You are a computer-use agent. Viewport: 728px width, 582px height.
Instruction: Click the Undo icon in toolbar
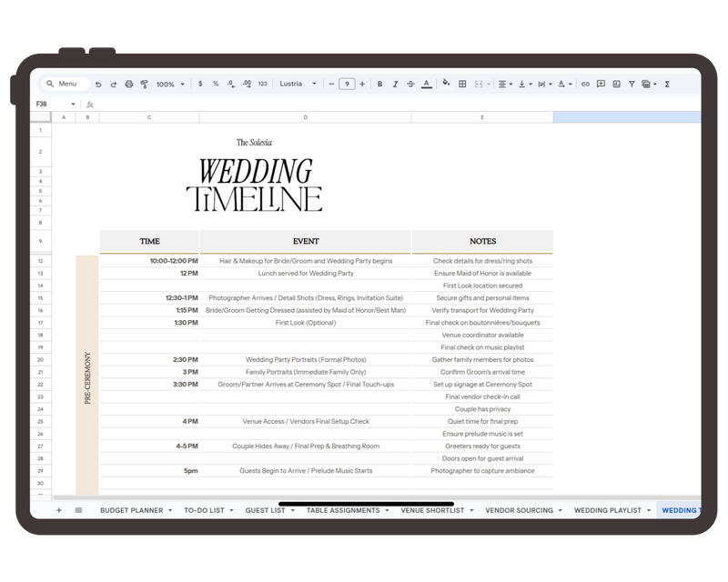point(98,84)
